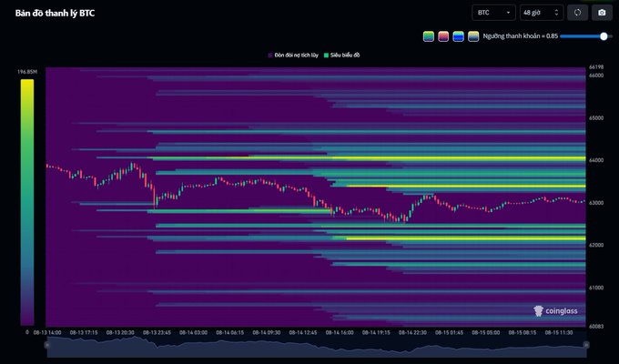619x364 pixels.
Task: Toggle the Đòn đòi nợ tích lũy legend
Action: coord(293,56)
